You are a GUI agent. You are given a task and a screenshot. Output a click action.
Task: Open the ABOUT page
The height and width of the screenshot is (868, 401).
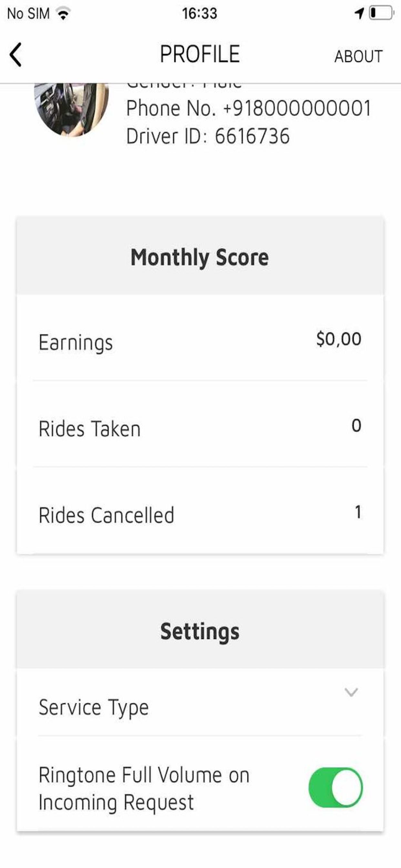pos(359,57)
